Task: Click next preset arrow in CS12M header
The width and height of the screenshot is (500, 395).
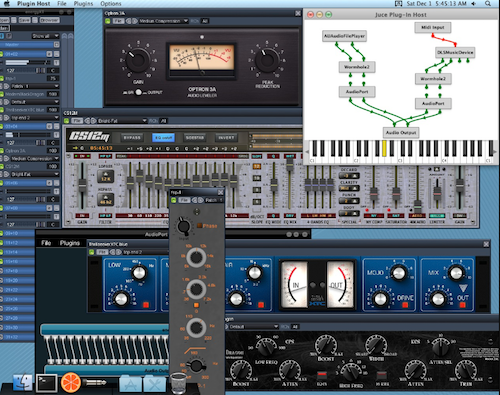Action: coord(93,120)
